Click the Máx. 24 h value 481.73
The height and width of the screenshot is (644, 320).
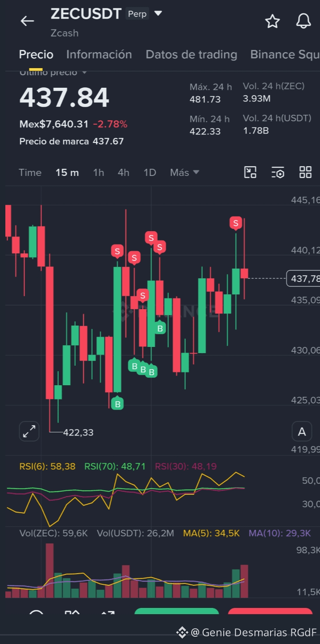pyautogui.click(x=205, y=99)
